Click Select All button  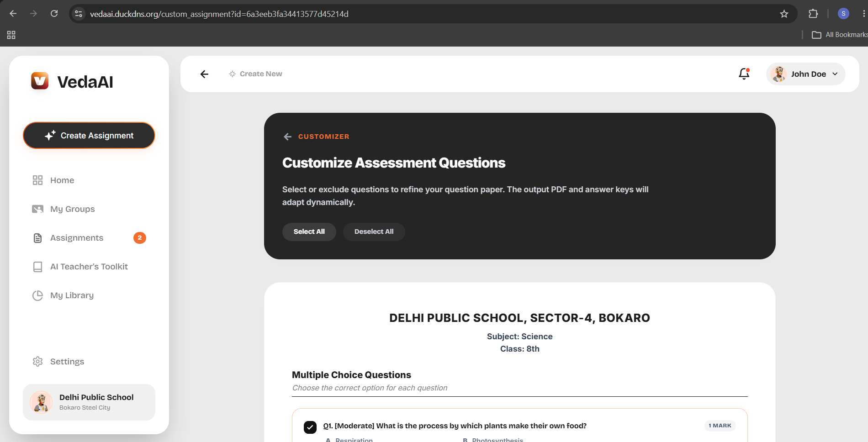point(309,232)
